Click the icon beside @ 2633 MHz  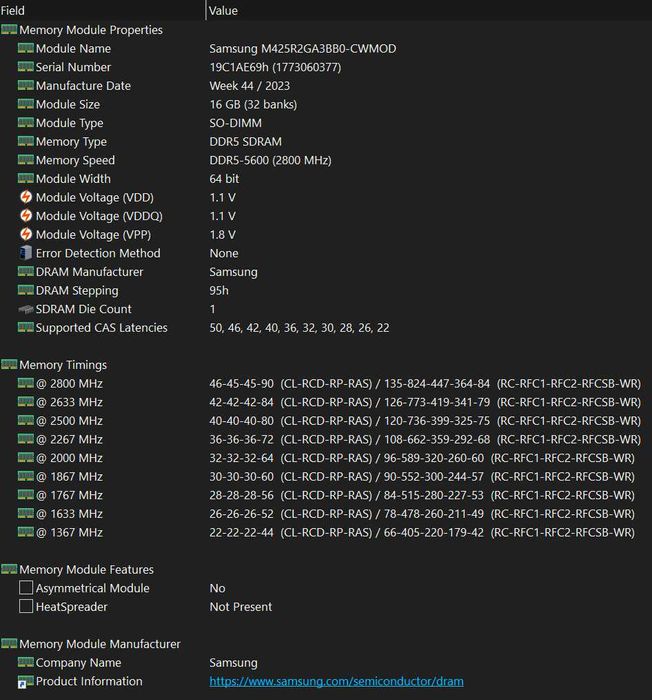(25, 402)
